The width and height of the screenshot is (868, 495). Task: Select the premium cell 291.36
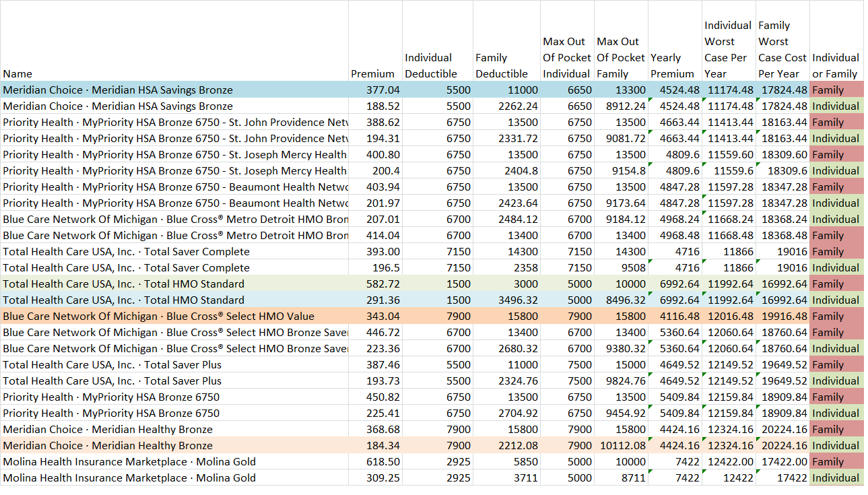pyautogui.click(x=375, y=300)
